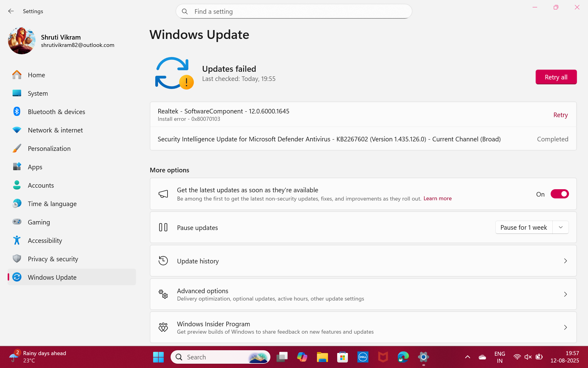This screenshot has height=368, width=588.
Task: Click the Wi-Fi tray icon
Action: (517, 357)
